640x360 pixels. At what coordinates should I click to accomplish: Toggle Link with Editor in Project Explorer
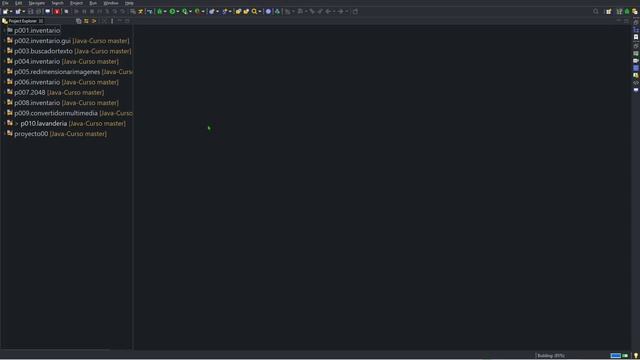(x=86, y=21)
